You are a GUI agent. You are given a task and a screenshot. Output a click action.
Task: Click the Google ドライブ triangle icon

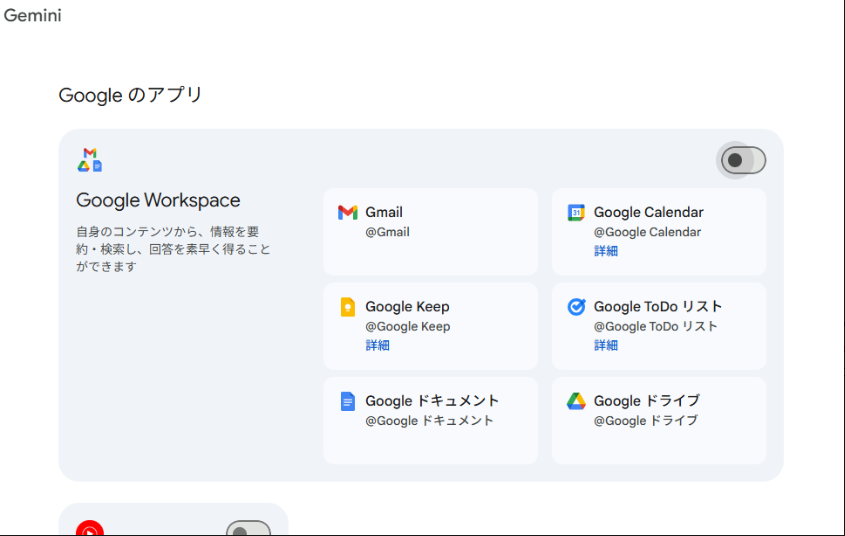576,401
